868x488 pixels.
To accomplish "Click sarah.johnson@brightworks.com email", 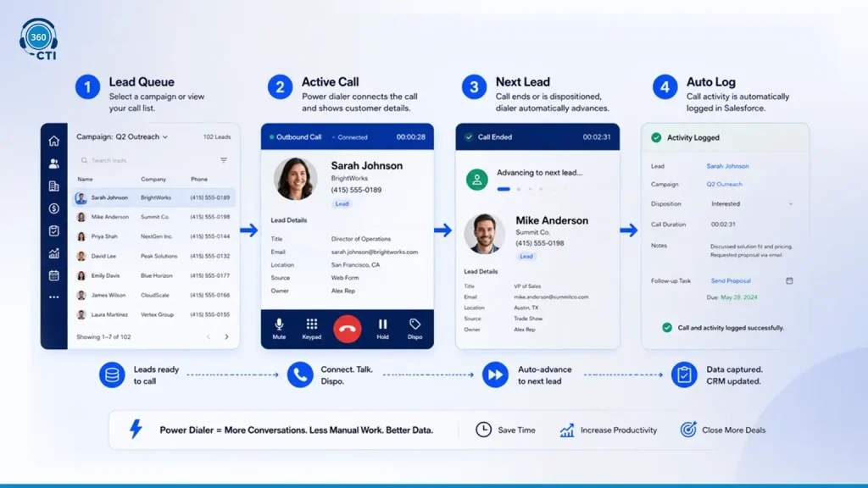I will [375, 252].
